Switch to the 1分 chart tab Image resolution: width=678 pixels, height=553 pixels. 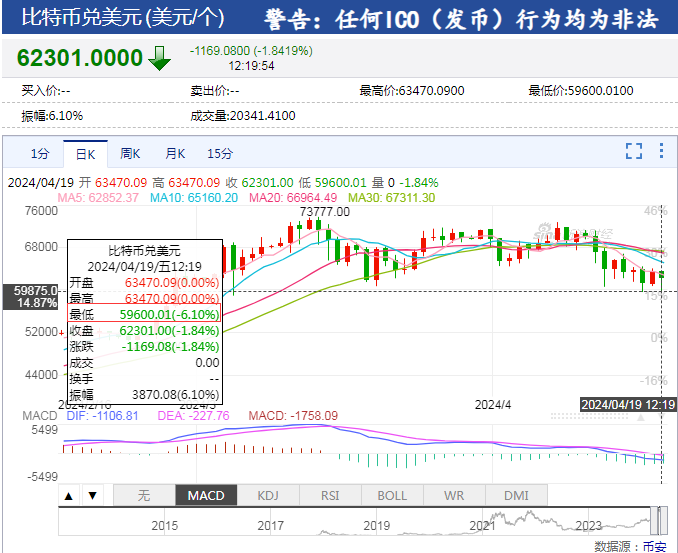(40, 153)
